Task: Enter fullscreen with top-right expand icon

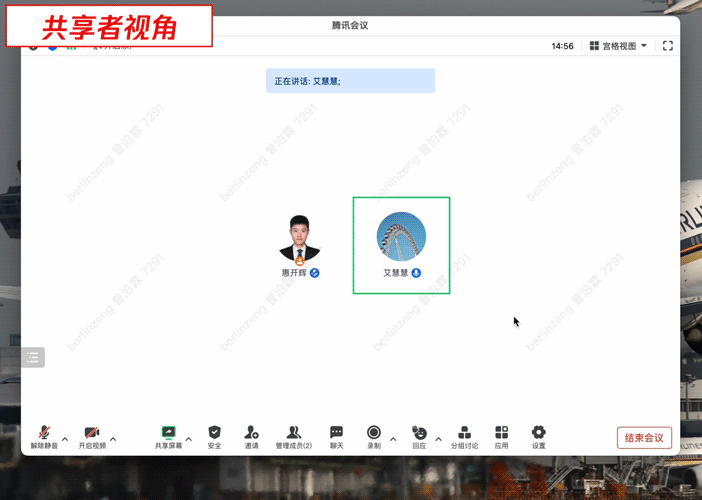Action: point(668,46)
